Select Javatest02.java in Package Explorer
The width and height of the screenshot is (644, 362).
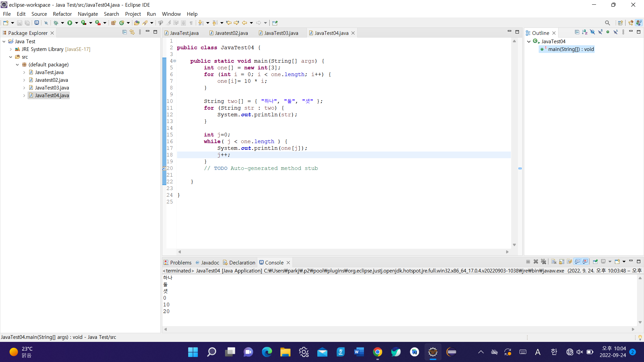pos(51,80)
